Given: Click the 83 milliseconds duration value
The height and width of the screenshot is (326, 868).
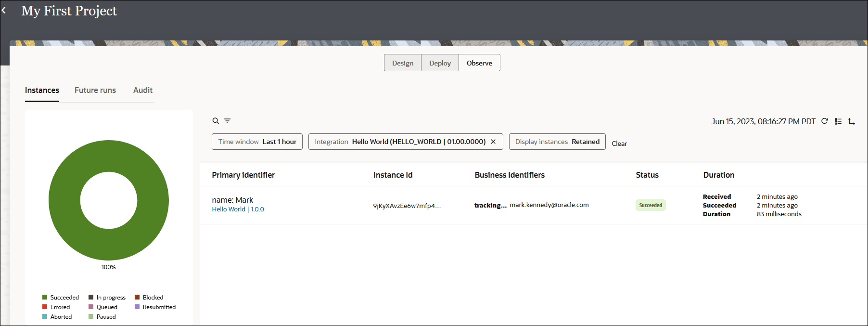Looking at the screenshot, I should click(779, 214).
